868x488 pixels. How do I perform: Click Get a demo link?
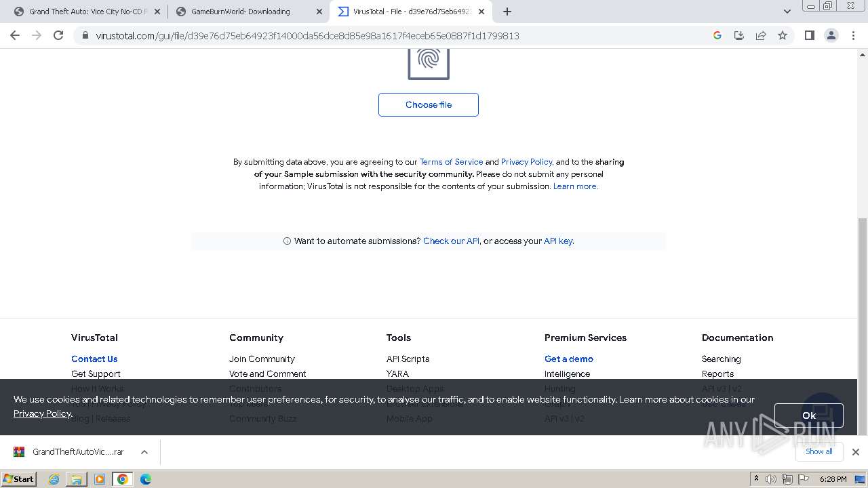point(569,359)
